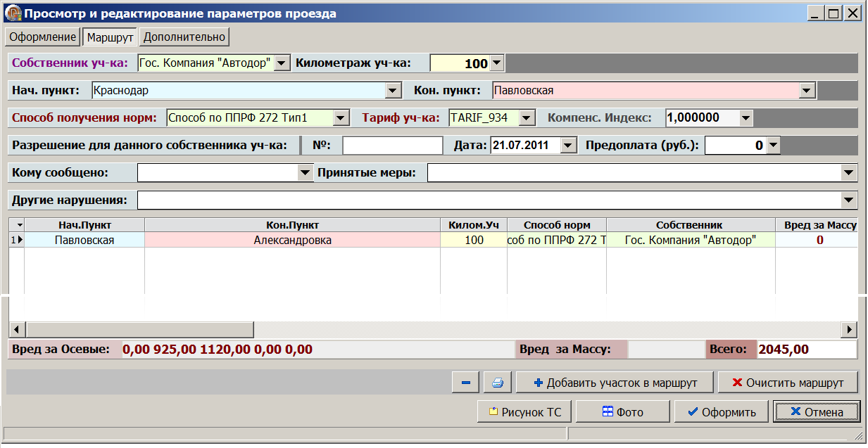Expand the Нач. пункт Краснодар list
The image size is (868, 448).
point(393,91)
